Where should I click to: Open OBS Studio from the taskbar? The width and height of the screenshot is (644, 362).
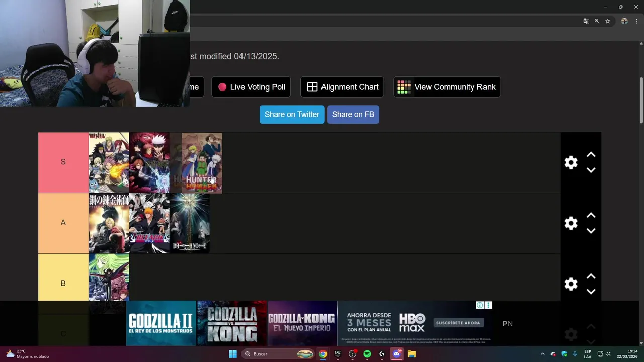tap(353, 354)
